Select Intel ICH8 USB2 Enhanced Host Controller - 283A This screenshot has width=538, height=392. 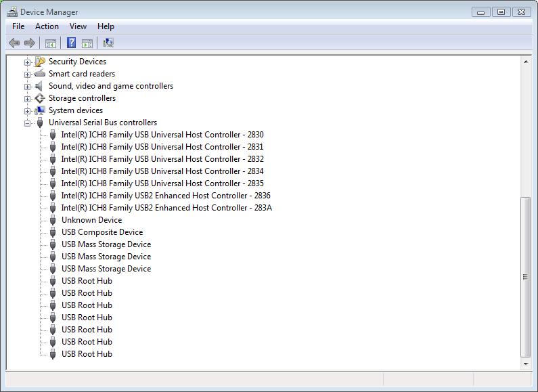pyautogui.click(x=166, y=208)
